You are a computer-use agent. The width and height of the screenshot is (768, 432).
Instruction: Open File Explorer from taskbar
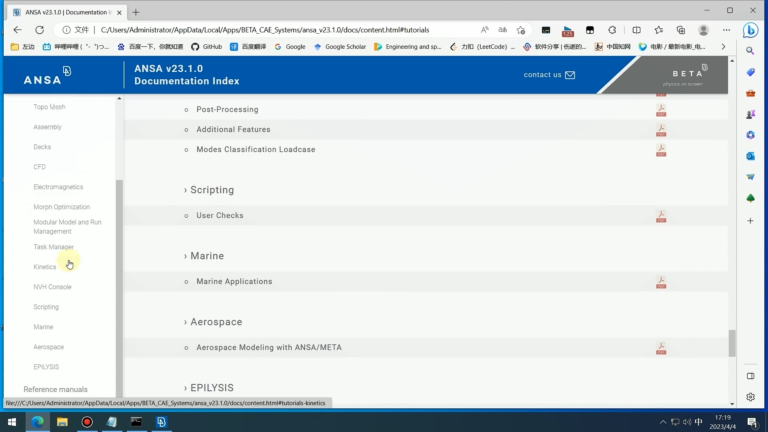coord(62,422)
